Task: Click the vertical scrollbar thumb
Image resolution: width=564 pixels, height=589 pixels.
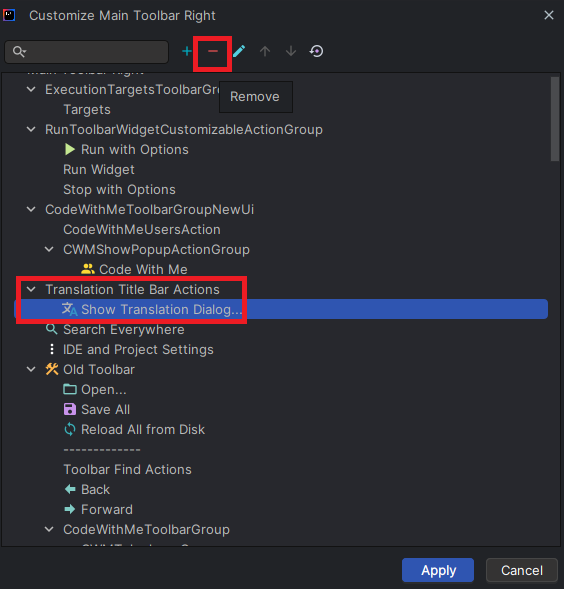Action: click(x=555, y=119)
